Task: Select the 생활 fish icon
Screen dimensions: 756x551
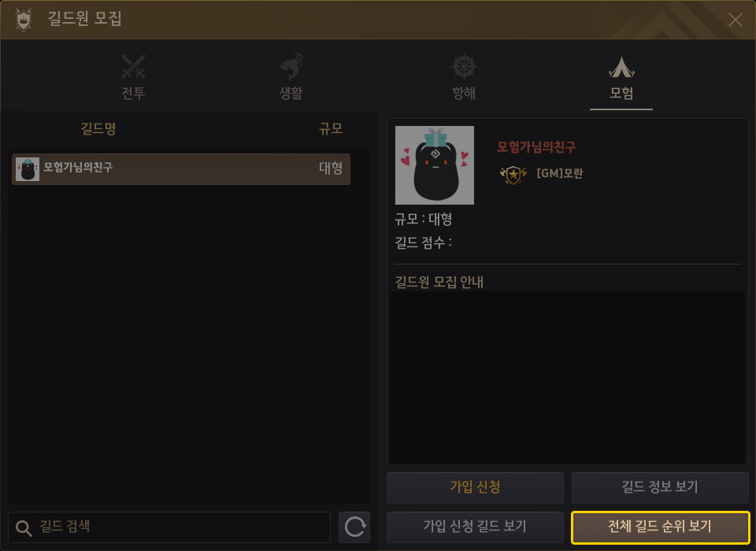Action: point(291,67)
